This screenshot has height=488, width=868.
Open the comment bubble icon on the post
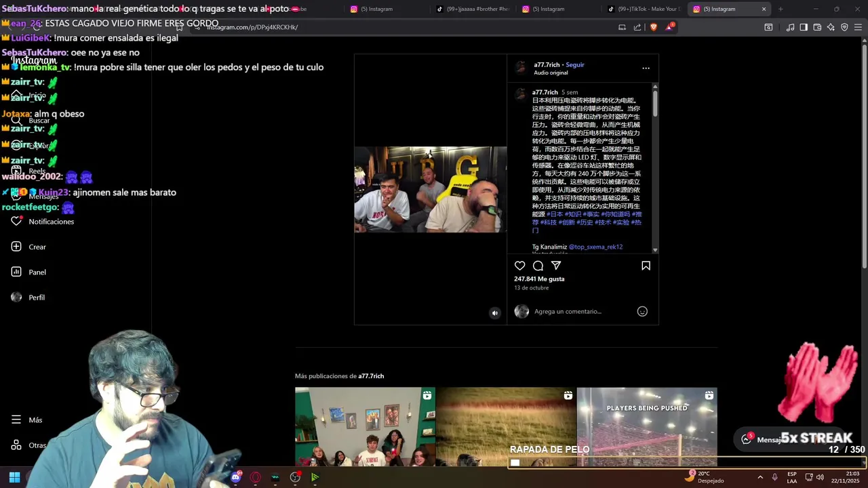538,266
